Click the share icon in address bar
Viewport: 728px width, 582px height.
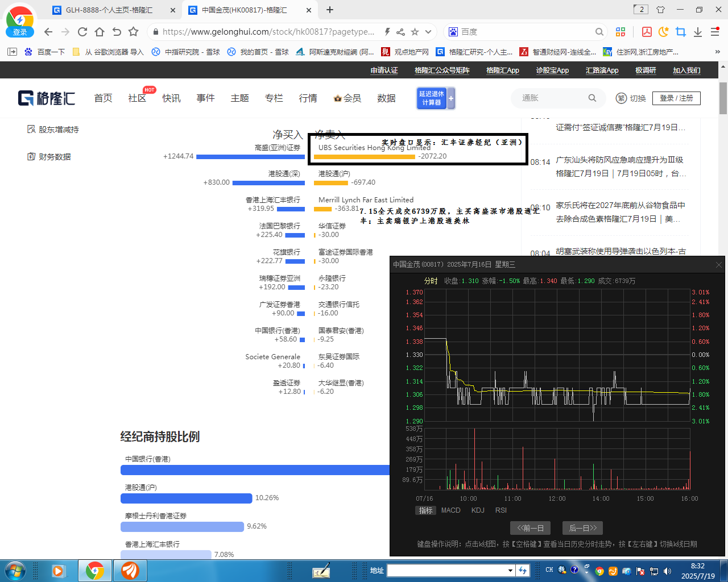coord(400,32)
